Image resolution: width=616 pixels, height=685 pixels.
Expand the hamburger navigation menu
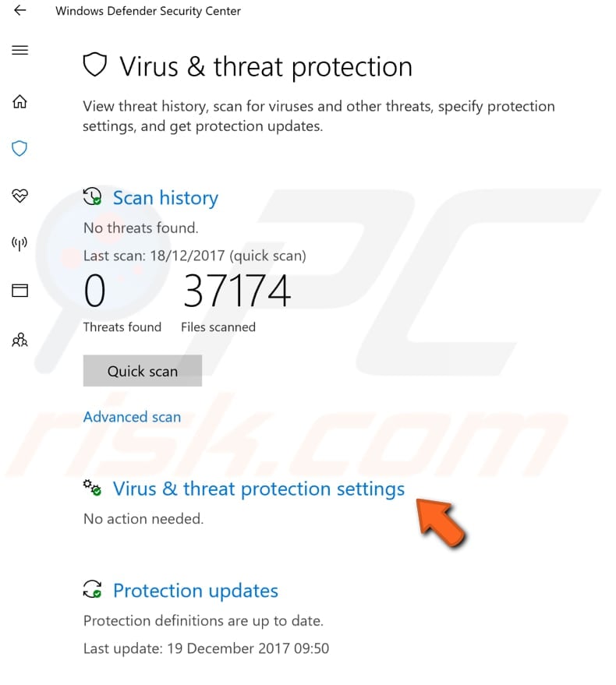19,50
